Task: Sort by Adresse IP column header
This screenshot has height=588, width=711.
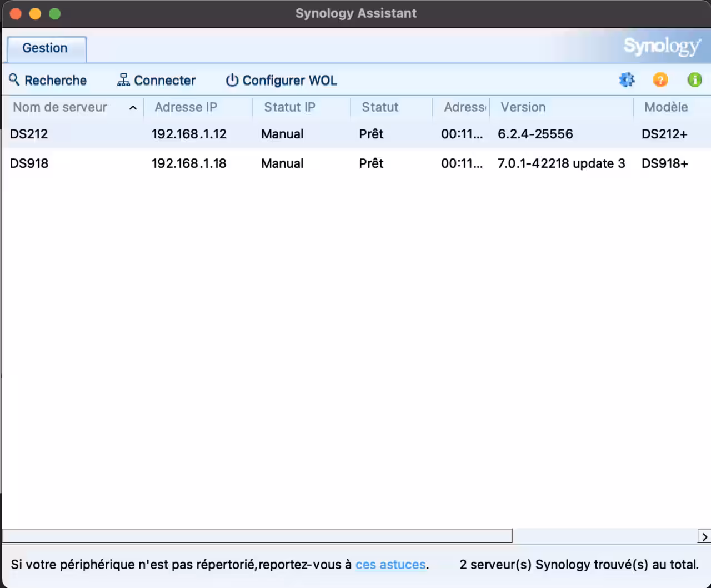Action: 186,107
